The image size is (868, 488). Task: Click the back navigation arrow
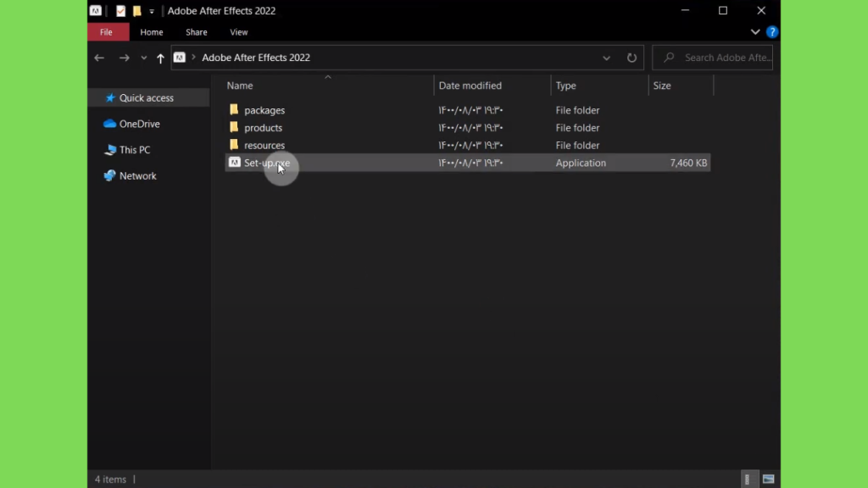pos(99,58)
